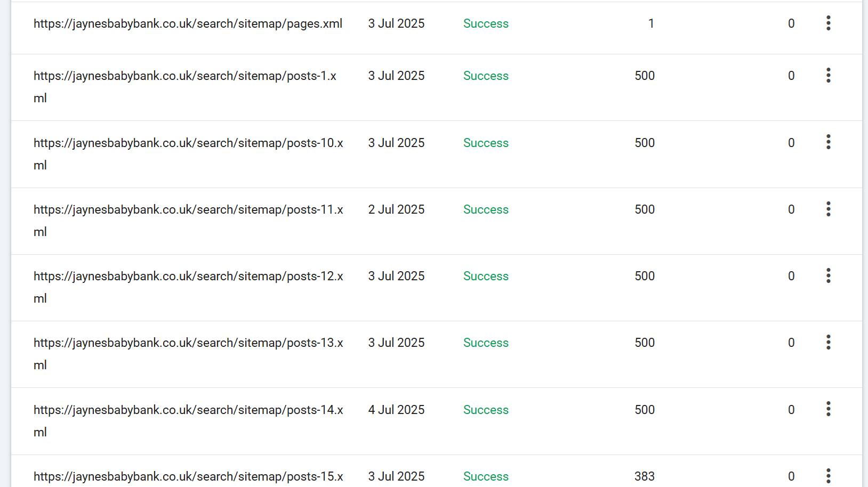Open the three-dot menu for the posts-11.xml row

(828, 209)
